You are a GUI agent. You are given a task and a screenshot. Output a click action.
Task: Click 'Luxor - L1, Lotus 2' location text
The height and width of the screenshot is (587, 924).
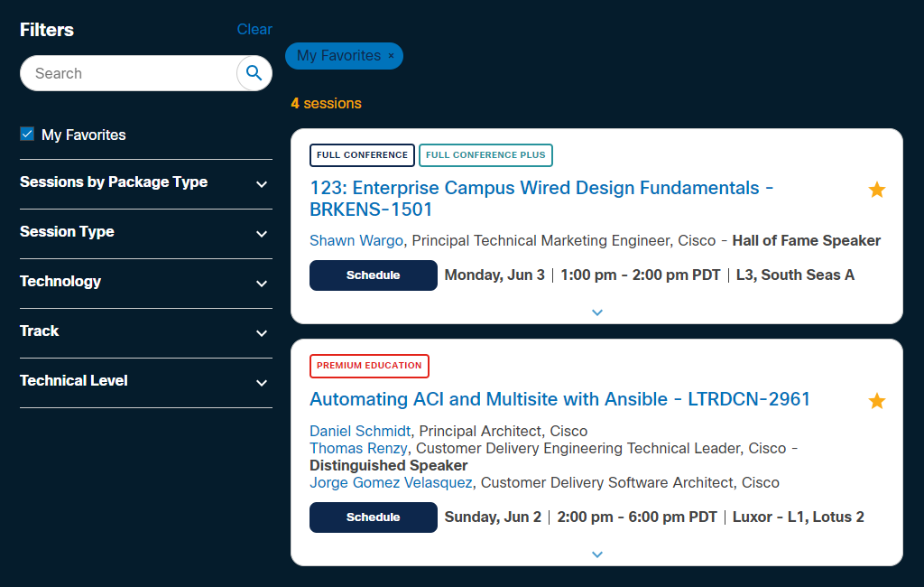pyautogui.click(x=798, y=517)
